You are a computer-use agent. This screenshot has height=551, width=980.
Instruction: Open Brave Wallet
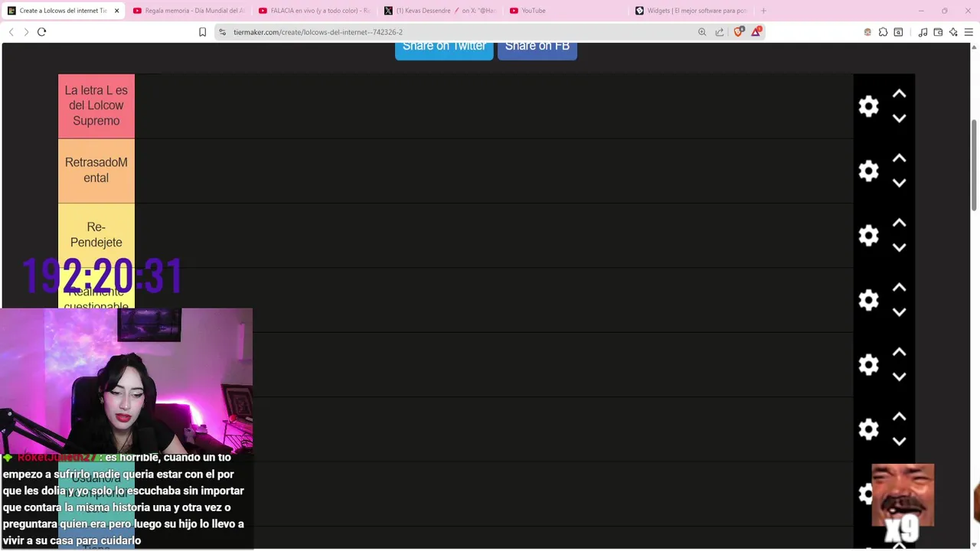(x=938, y=32)
